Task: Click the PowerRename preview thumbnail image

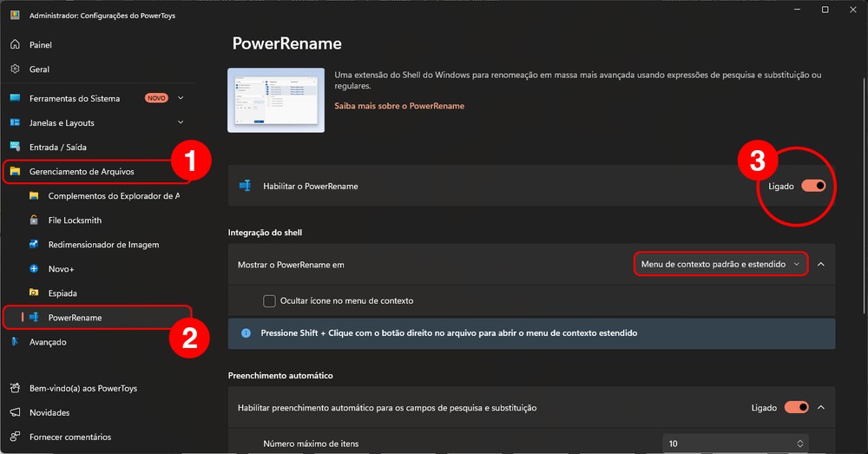Action: click(x=276, y=100)
